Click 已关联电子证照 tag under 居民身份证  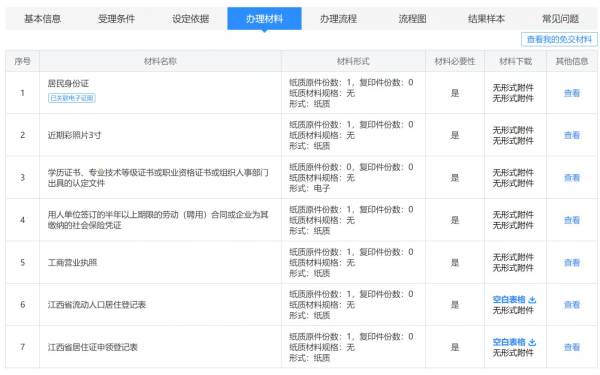[72, 98]
